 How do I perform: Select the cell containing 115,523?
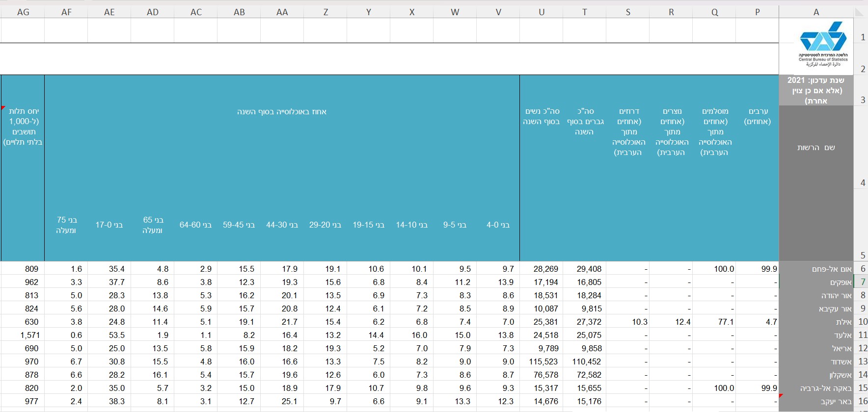tap(542, 362)
